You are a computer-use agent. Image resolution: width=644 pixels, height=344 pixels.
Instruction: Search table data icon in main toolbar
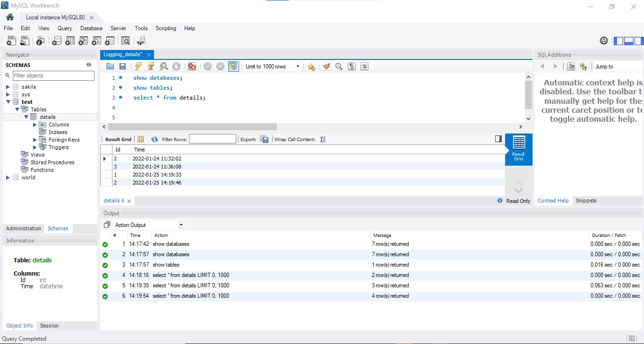(126, 41)
